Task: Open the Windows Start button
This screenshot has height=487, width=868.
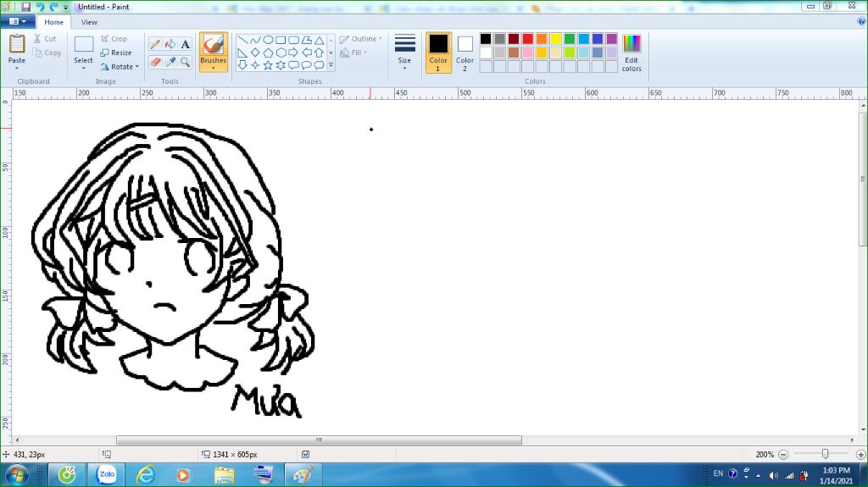Action: (x=16, y=475)
